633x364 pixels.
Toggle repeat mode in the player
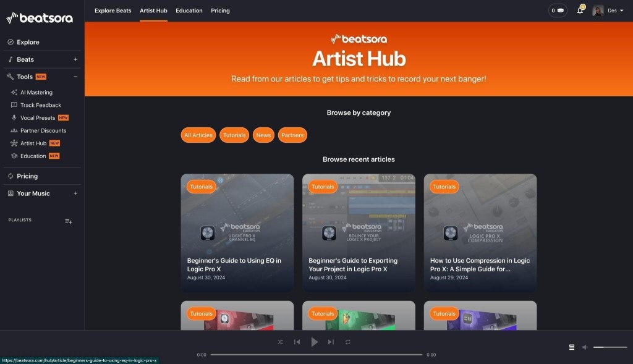point(347,342)
